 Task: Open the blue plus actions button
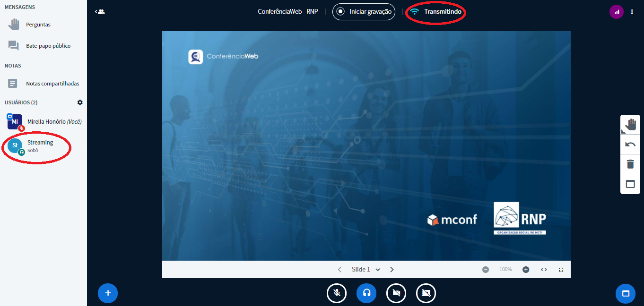pyautogui.click(x=108, y=293)
